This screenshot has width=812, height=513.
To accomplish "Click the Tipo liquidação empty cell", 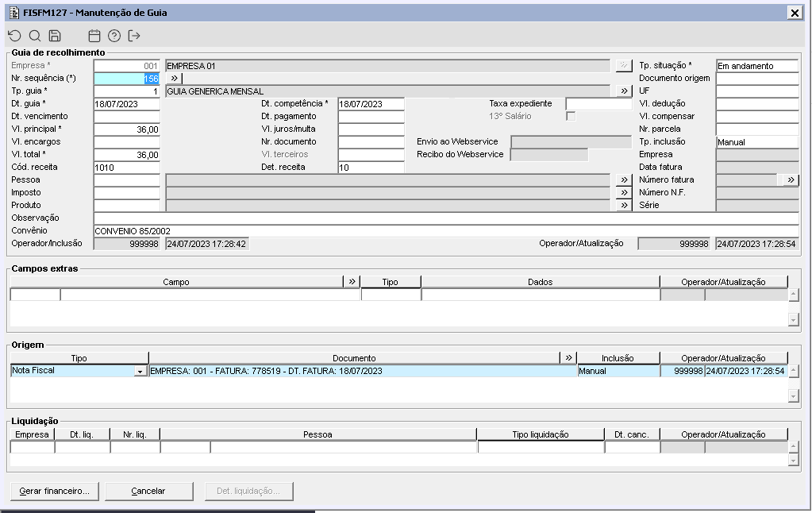I will click(x=541, y=446).
